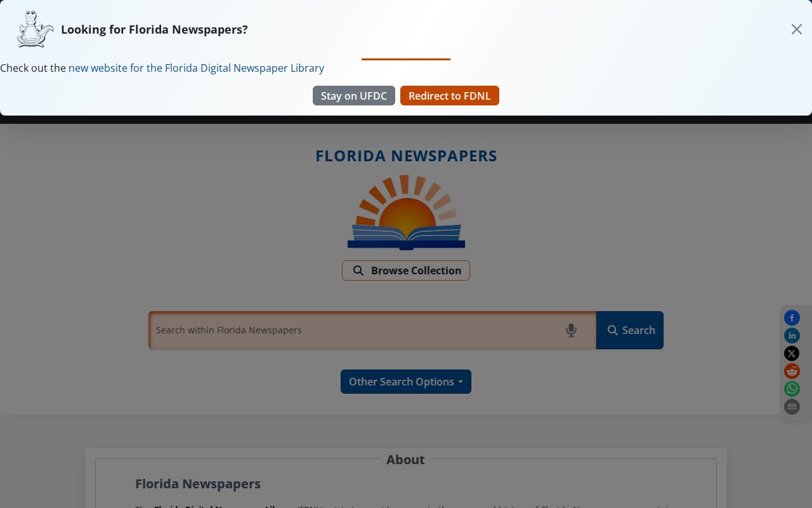
Task: Click the alligator mascot logo
Action: pos(36,29)
